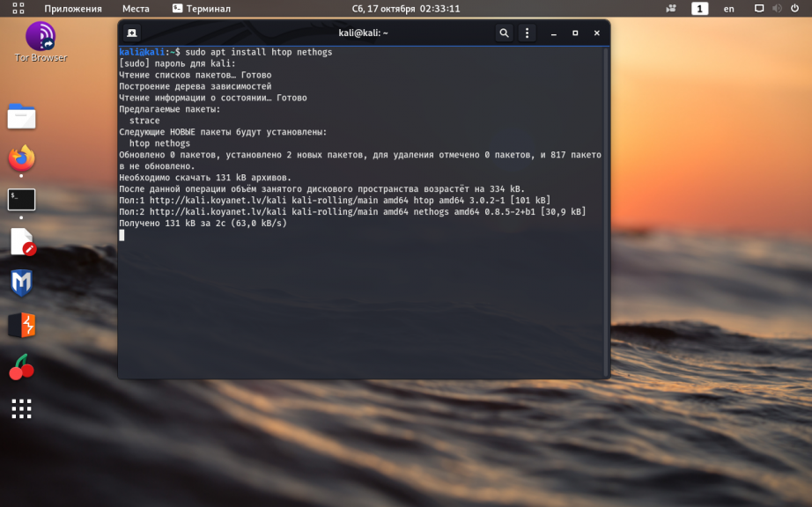Click the terminal vertical scrollbar
Viewport: 812px width, 507px height.
tap(606, 212)
